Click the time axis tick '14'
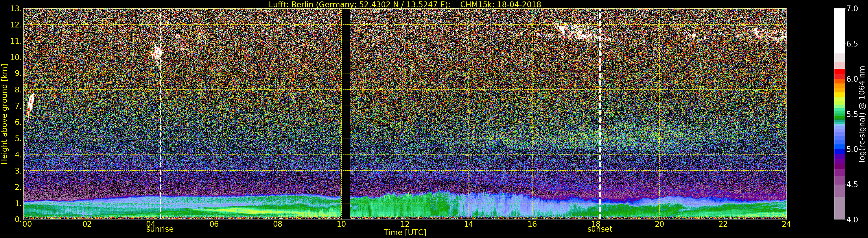 (468, 224)
